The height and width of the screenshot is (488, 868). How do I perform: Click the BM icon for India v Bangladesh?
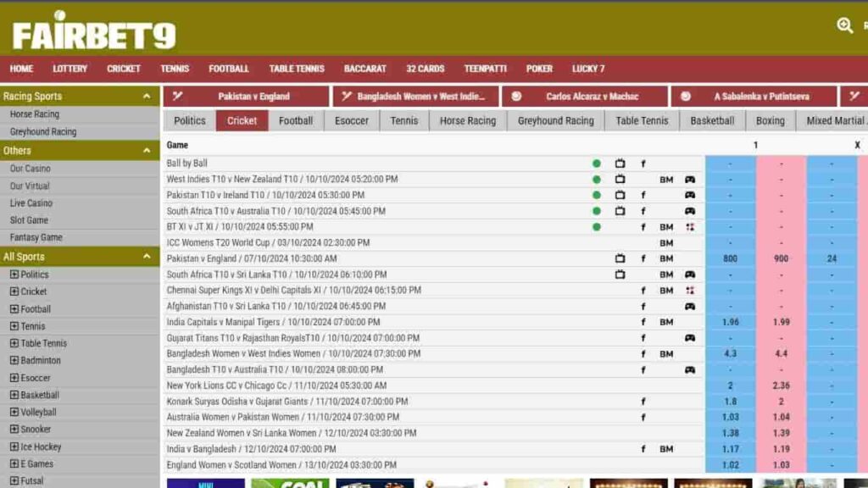[666, 449]
